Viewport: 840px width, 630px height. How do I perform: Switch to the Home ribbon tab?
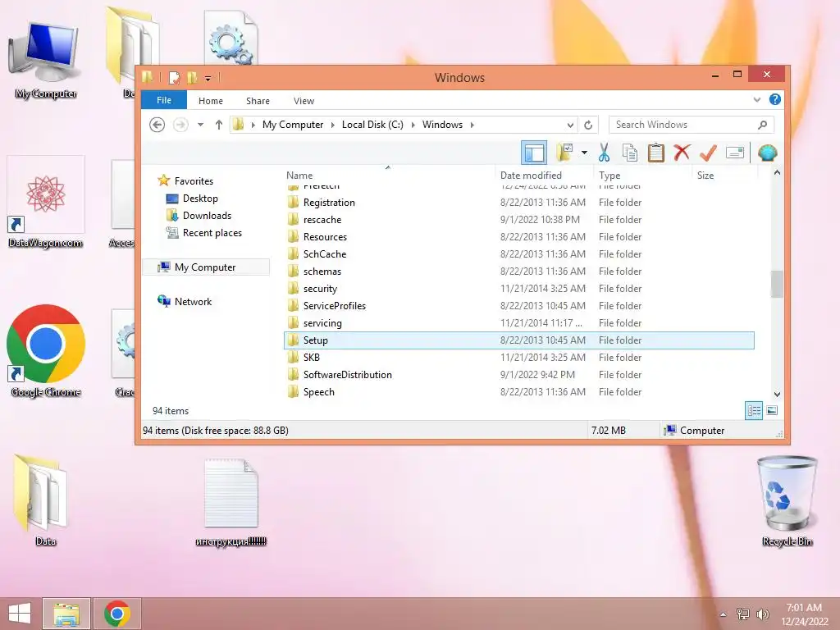coord(211,101)
